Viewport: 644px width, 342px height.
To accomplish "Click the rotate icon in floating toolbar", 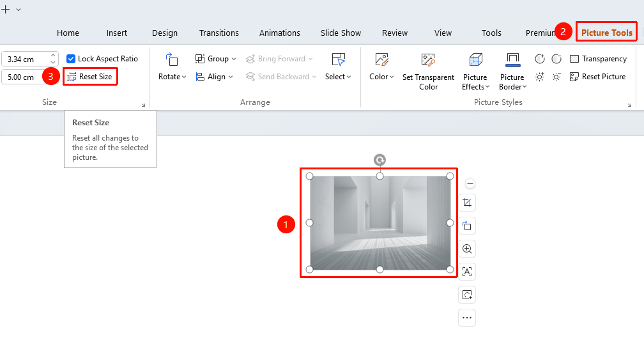I will (467, 226).
